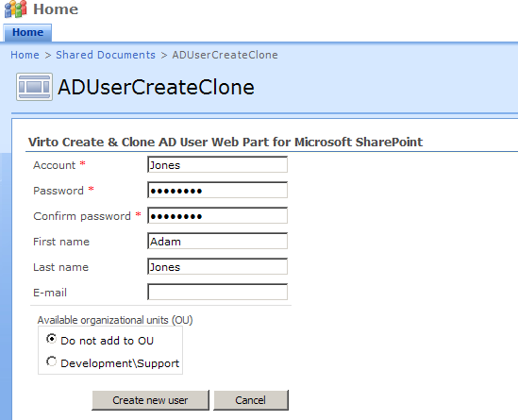Viewport: 518px width, 420px height.
Task: Click the Cancel button
Action: coord(251,400)
